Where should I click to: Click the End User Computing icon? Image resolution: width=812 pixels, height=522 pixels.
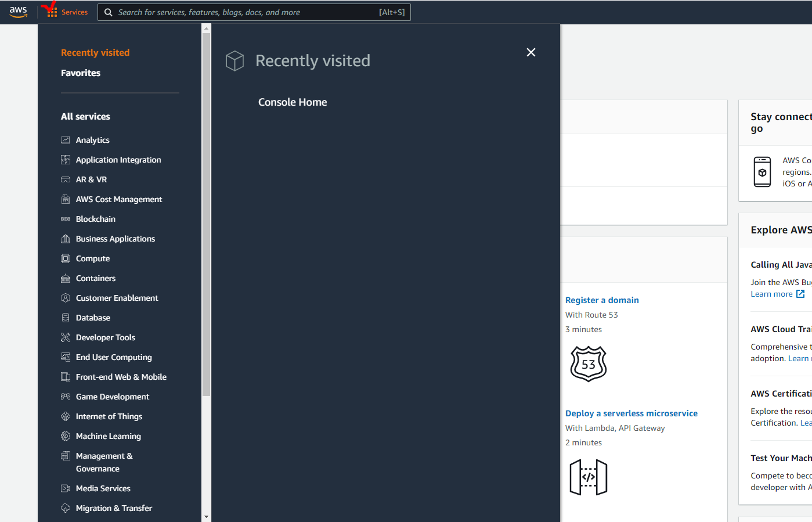[x=66, y=357]
